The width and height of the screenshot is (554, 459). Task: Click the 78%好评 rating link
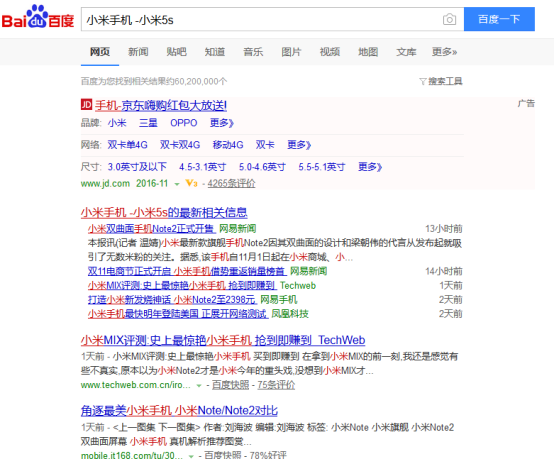(x=268, y=455)
